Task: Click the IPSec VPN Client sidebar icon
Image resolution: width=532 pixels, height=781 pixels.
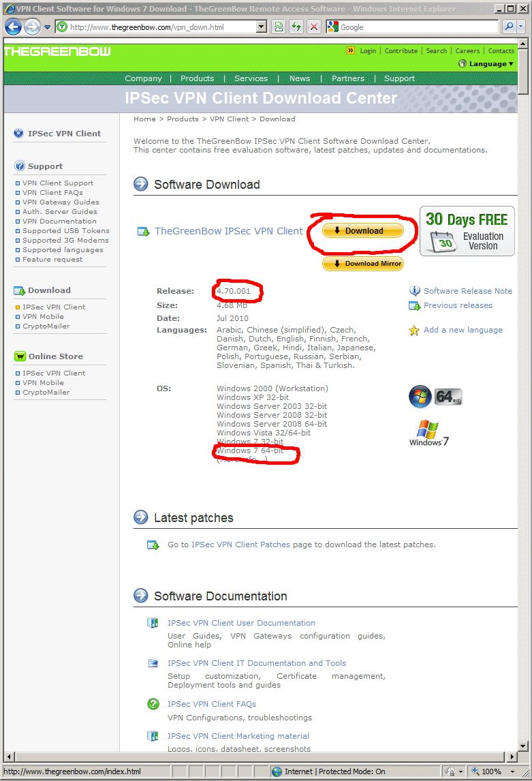Action: click(18, 133)
